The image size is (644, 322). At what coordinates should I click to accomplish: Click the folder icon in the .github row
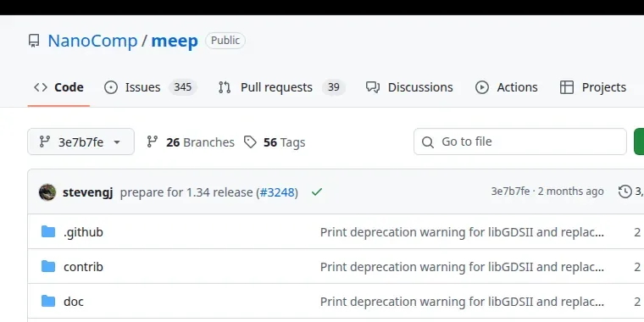pyautogui.click(x=48, y=231)
